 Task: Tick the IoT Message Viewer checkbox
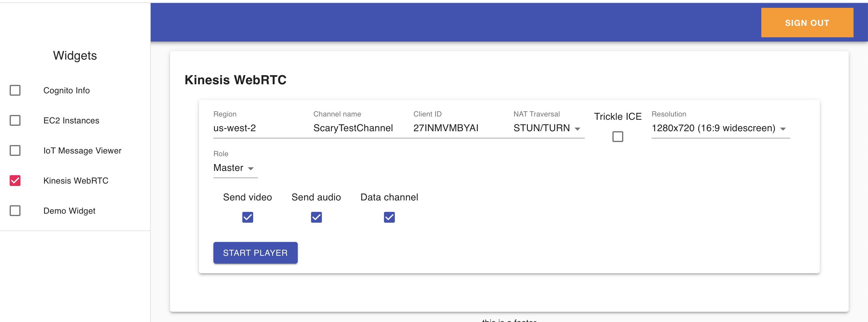click(x=15, y=150)
